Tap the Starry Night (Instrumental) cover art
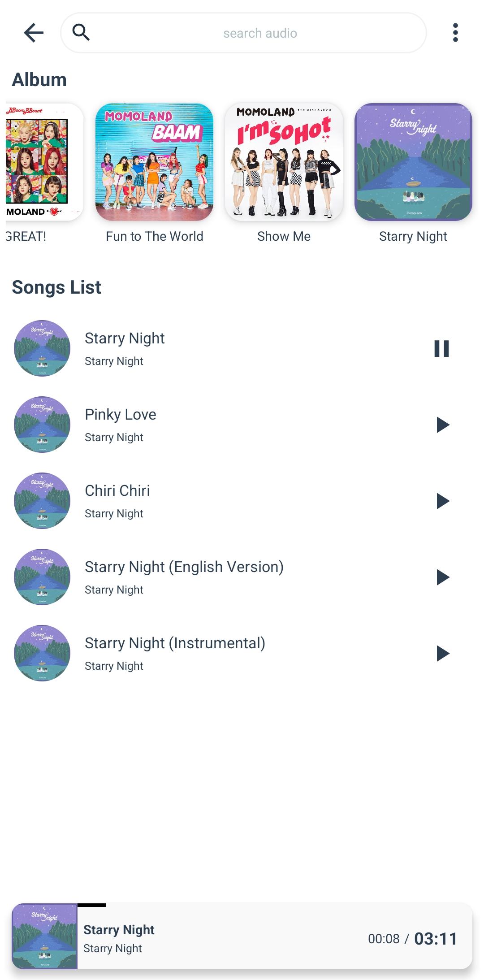Viewport: 484px width, 980px height. point(42,653)
